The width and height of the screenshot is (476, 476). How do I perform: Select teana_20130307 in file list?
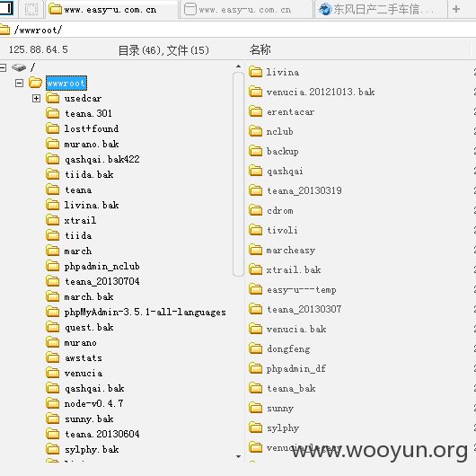(304, 309)
